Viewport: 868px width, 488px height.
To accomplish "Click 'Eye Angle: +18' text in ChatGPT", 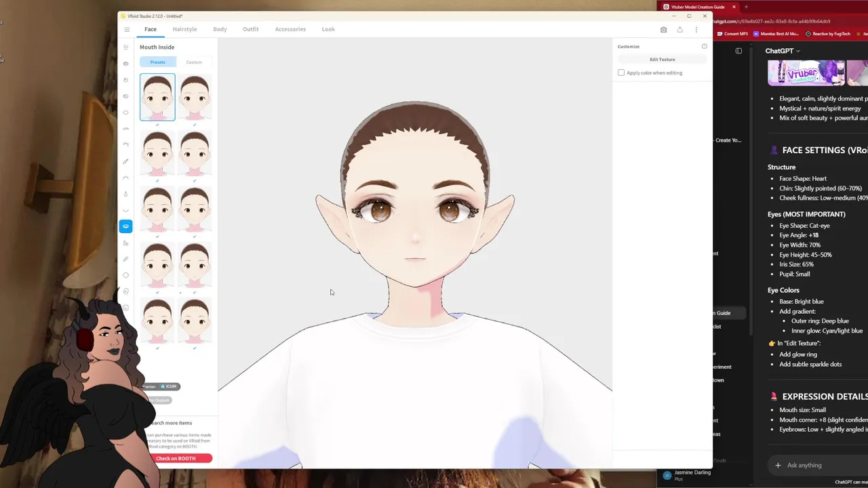I will tap(799, 235).
